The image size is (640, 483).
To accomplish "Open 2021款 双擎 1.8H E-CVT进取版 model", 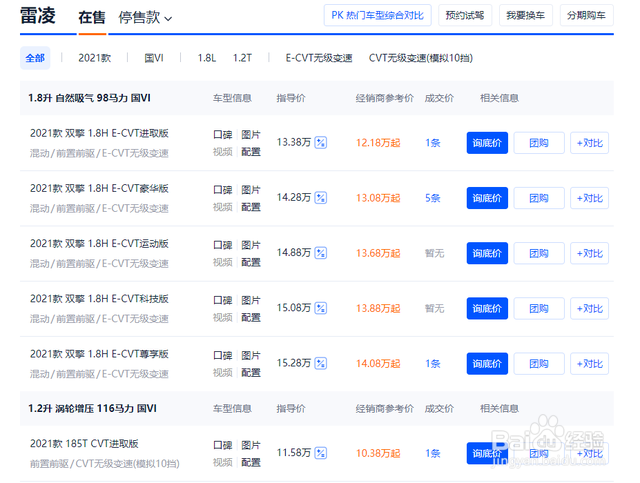I will (x=99, y=134).
